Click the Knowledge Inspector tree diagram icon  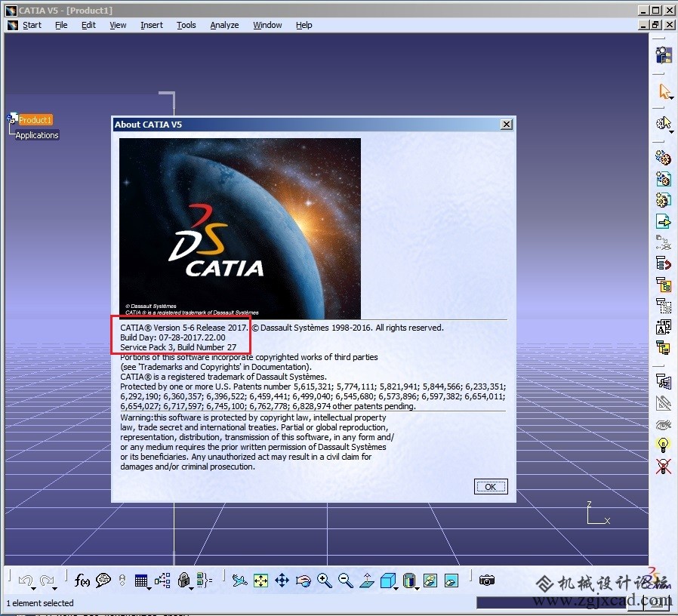click(162, 580)
